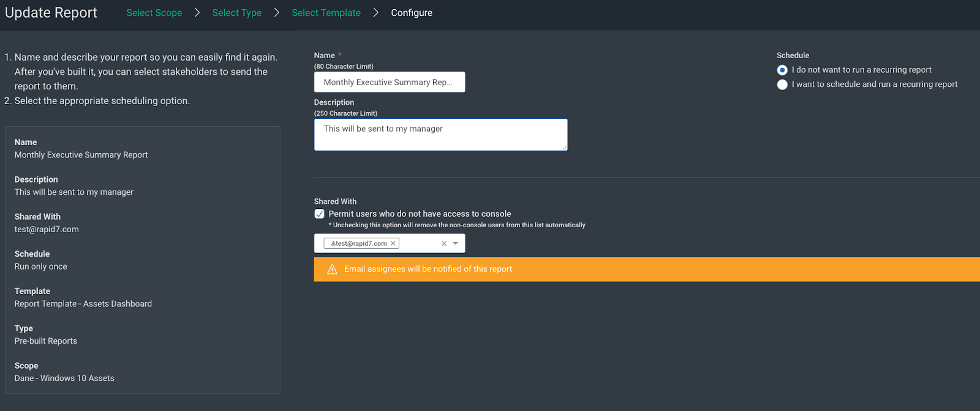Click the warning triangle in orange banner
The width and height of the screenshot is (980, 411).
tap(332, 270)
